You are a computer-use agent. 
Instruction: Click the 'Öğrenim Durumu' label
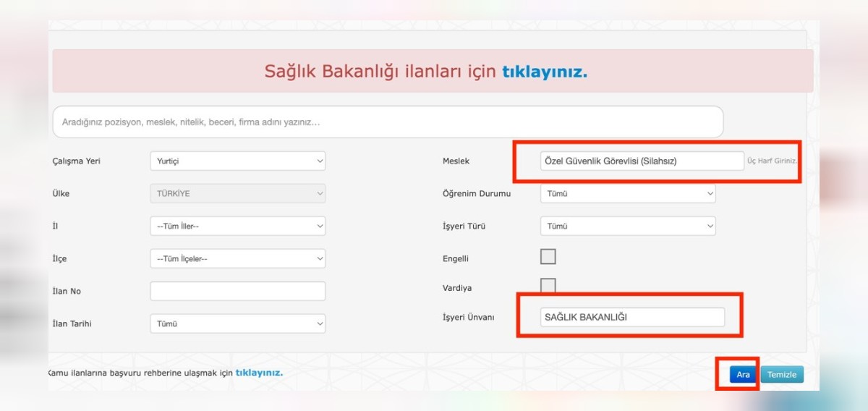point(477,194)
